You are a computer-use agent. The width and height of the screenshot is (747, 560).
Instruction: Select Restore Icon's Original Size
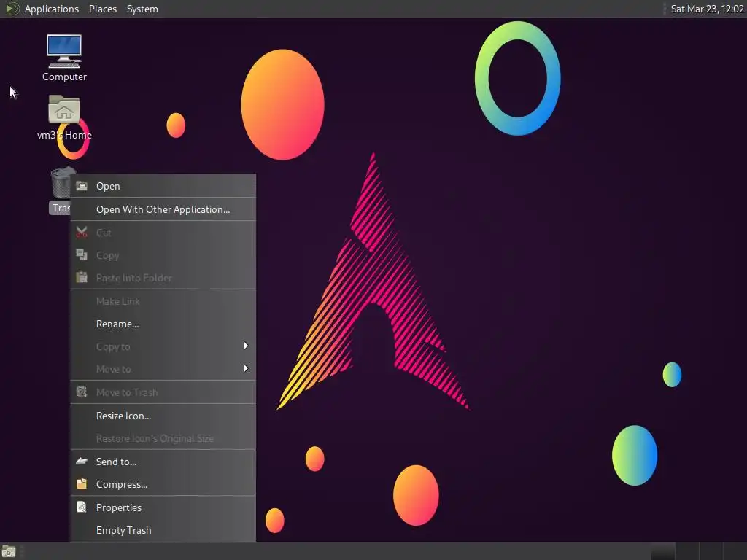coord(163,438)
